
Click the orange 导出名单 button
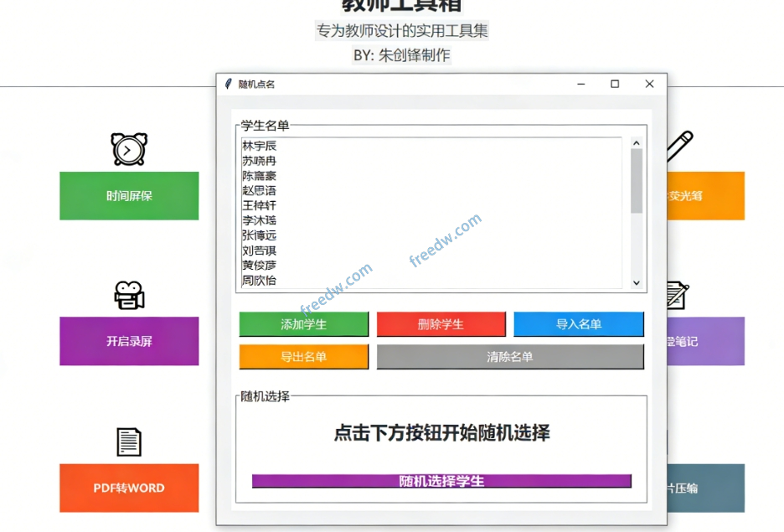coord(304,356)
